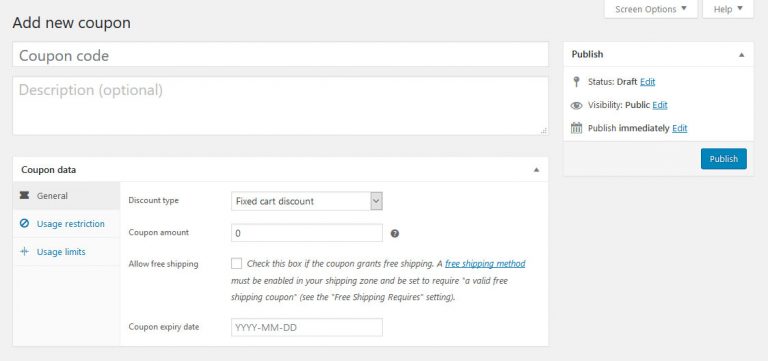Click the Usage limits plus icon
Screen dimensions: 768x361
coord(24,252)
